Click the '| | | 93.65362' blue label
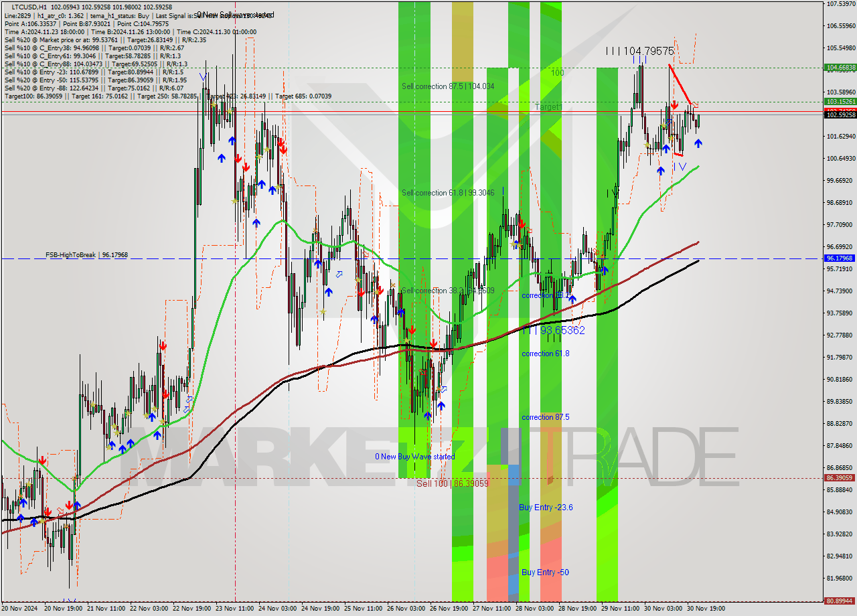The width and height of the screenshot is (857, 616). [553, 330]
